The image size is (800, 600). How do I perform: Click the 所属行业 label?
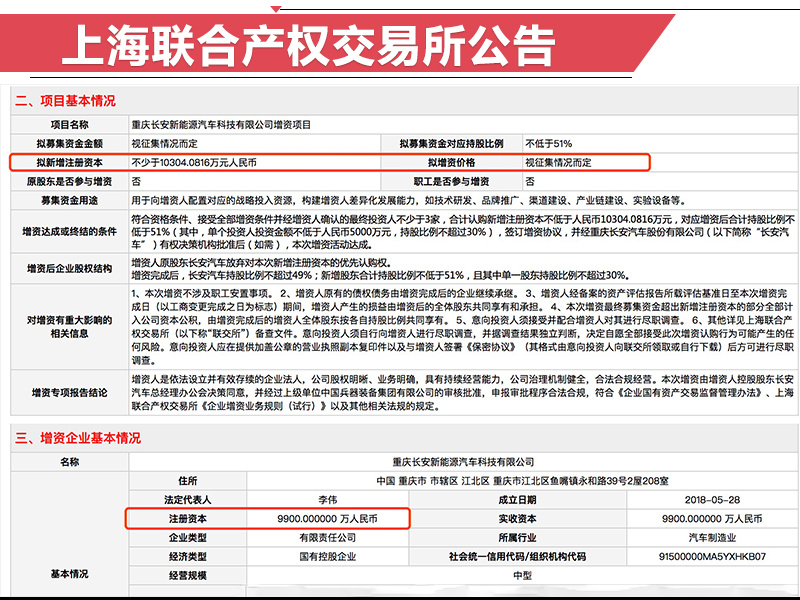coord(517,537)
